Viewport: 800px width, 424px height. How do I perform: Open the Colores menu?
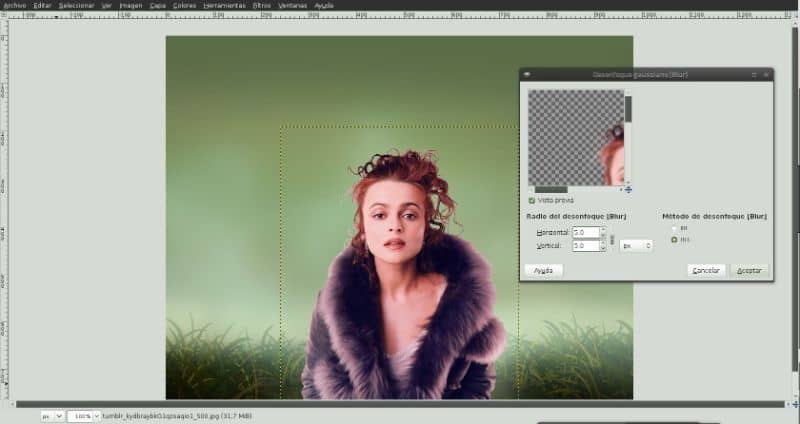pos(184,5)
